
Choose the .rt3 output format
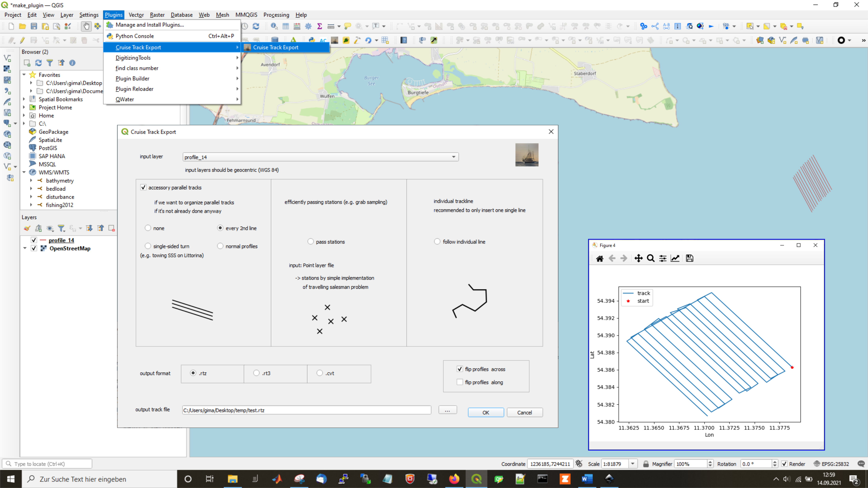coord(257,373)
